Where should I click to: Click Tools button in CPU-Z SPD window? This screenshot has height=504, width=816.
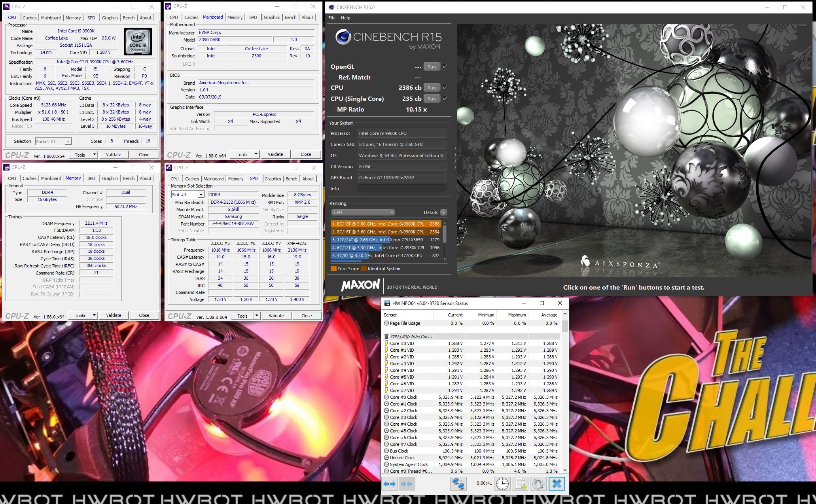[x=242, y=316]
